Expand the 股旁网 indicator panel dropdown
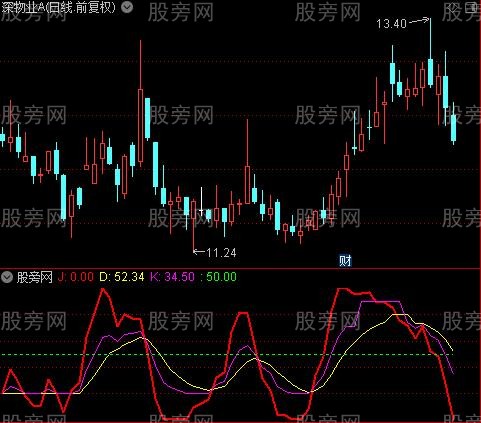Viewport: 481px width, 423px height. point(7,277)
